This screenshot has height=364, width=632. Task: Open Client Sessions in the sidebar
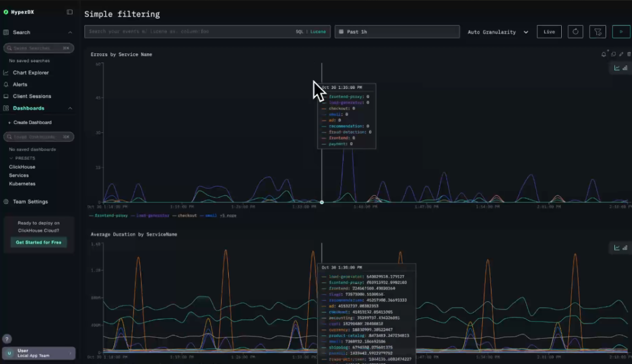tap(32, 97)
